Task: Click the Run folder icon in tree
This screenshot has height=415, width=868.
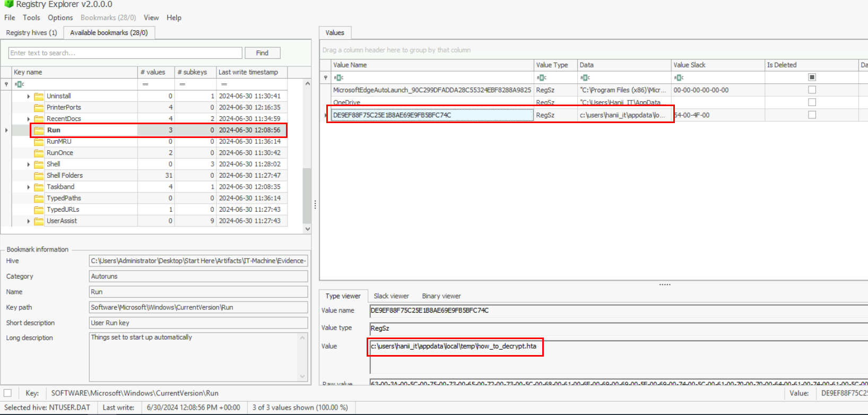Action: [39, 130]
